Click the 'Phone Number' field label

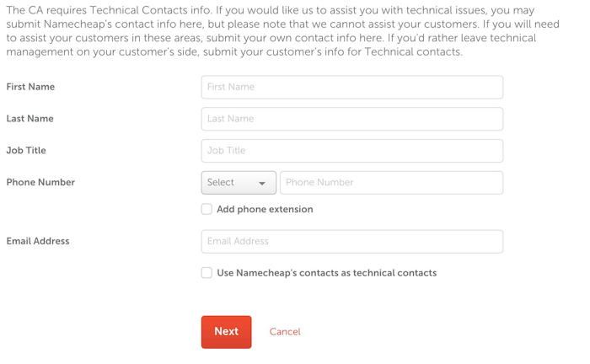coord(40,183)
